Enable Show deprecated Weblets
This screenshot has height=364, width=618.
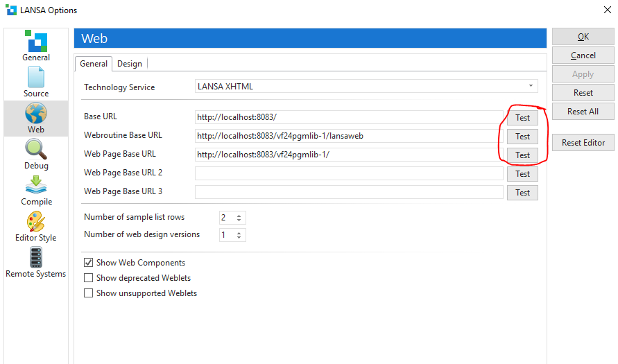point(88,278)
